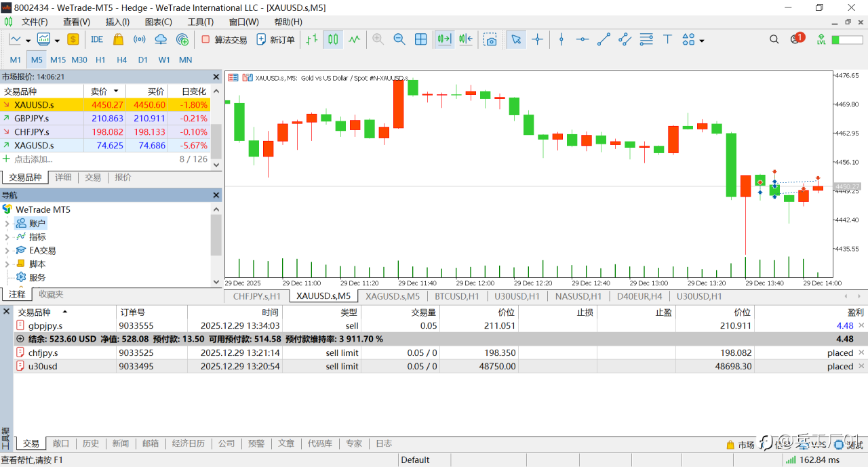Click the copy trading target-plus icon
868x467 pixels.
[182, 39]
